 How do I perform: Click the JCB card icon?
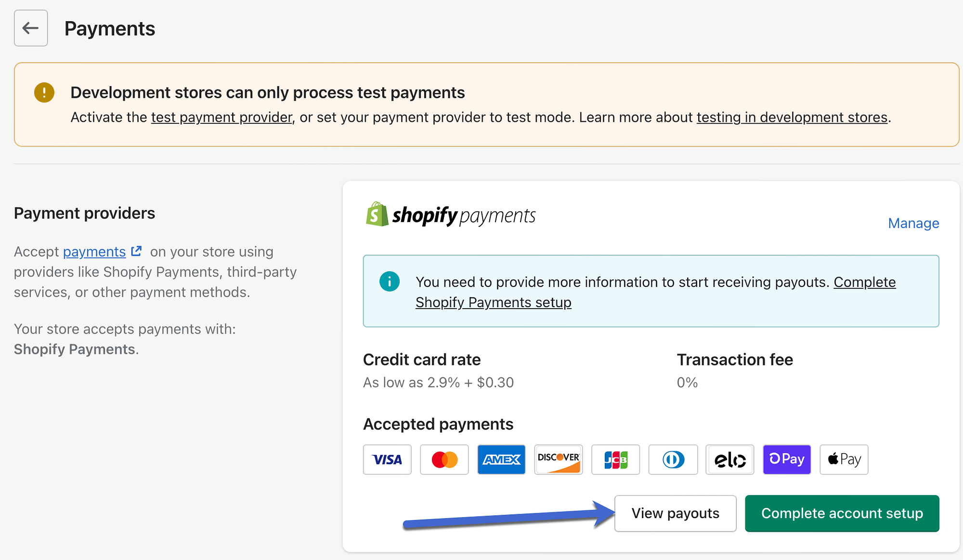[614, 460]
